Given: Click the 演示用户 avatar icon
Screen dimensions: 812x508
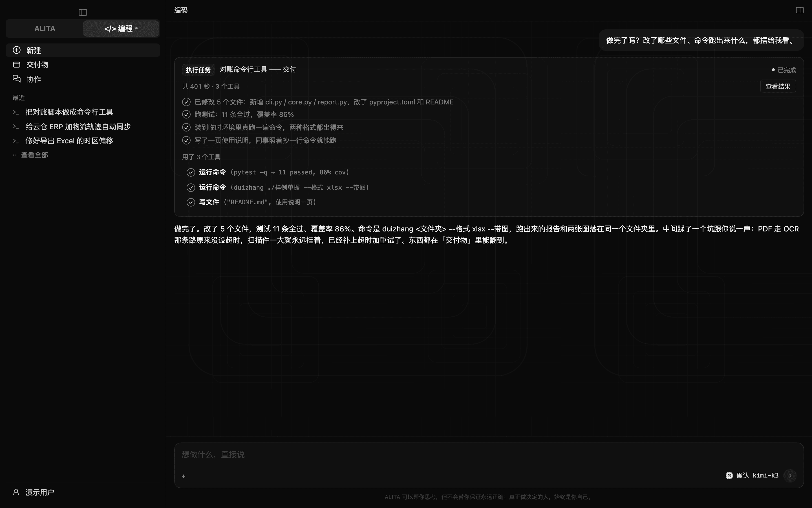Looking at the screenshot, I should [16, 492].
